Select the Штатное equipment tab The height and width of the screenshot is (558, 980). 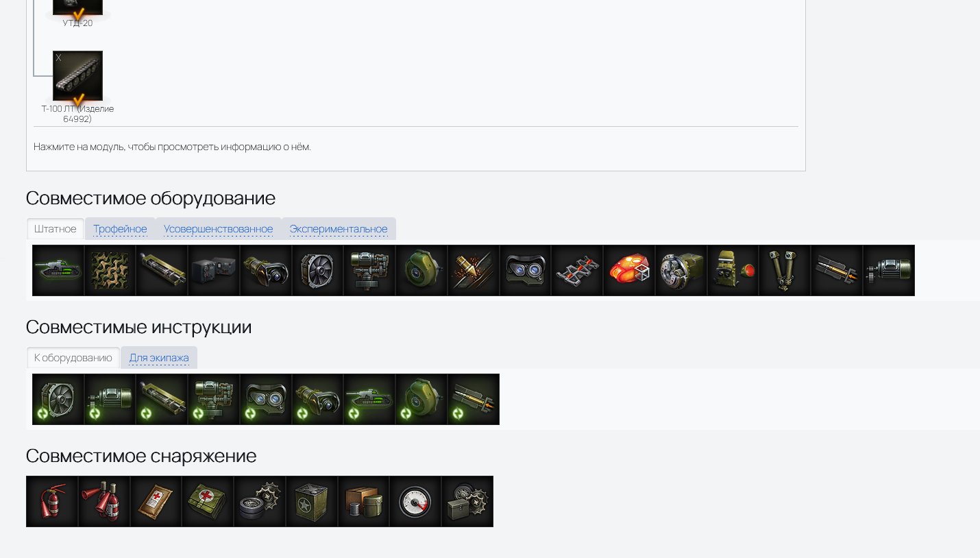56,229
